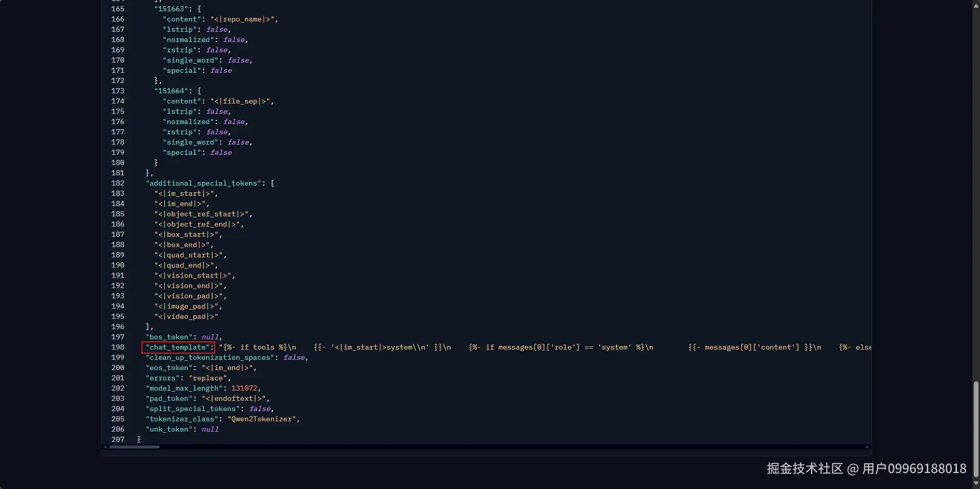980x489 pixels.
Task: Click the "chat_template" key
Action: [x=178, y=348]
